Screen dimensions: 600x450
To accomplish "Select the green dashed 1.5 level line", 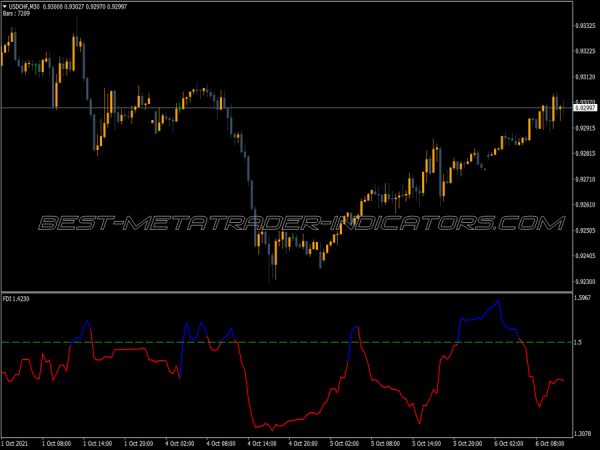I will tap(287, 342).
